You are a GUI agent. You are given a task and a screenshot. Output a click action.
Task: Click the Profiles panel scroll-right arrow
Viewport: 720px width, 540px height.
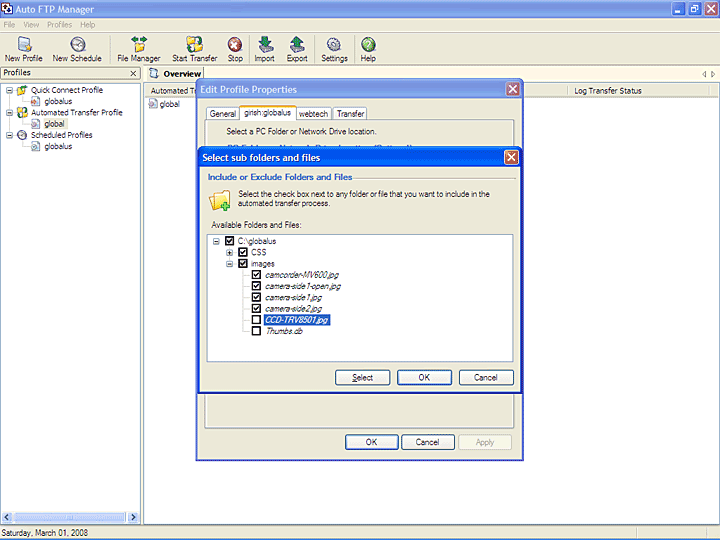pos(133,518)
